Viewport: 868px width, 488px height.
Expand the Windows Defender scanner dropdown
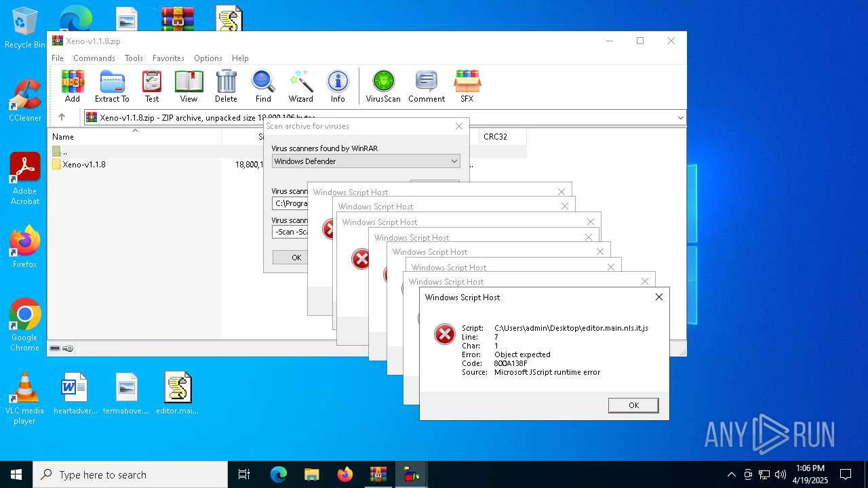click(454, 161)
